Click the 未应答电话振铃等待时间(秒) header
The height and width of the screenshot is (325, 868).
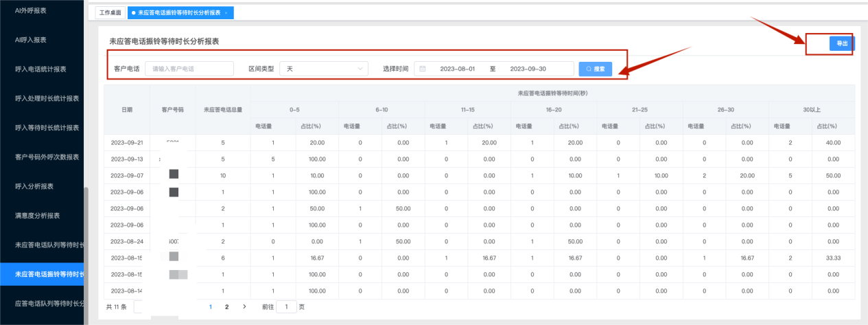click(553, 93)
